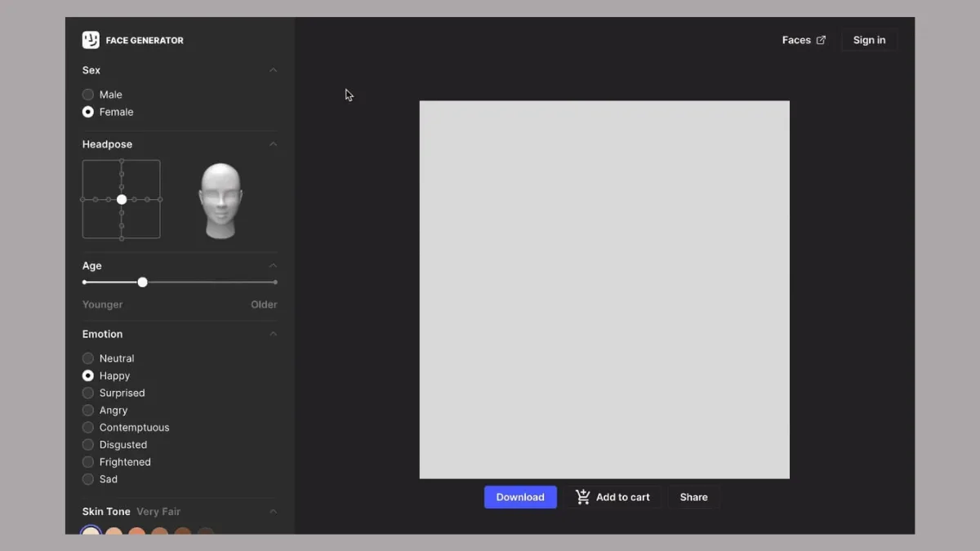
Task: Collapse the Emotion section
Action: (273, 334)
